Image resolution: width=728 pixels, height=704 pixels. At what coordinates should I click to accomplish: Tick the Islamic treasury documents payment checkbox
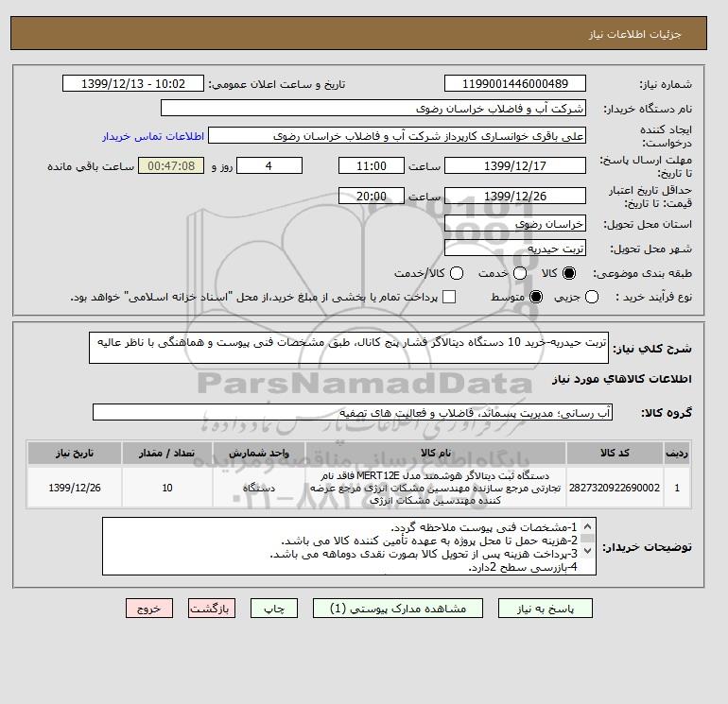pos(449,297)
